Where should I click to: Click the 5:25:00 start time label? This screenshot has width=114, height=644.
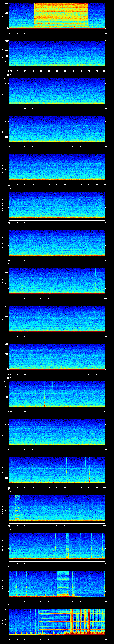click(9, 109)
